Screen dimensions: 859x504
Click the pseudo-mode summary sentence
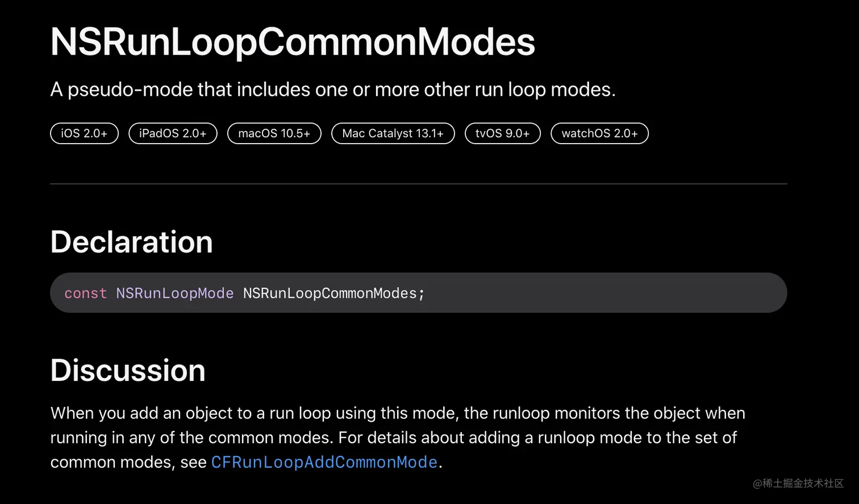click(333, 90)
